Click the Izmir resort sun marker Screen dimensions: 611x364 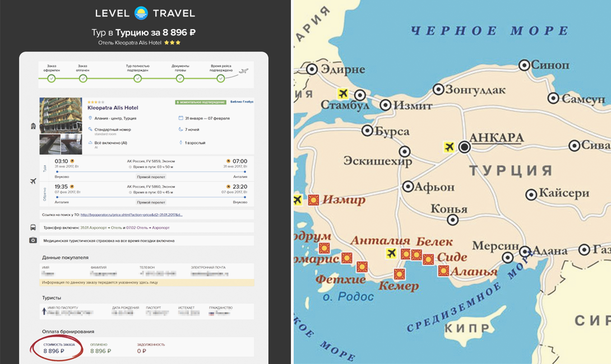point(314,200)
